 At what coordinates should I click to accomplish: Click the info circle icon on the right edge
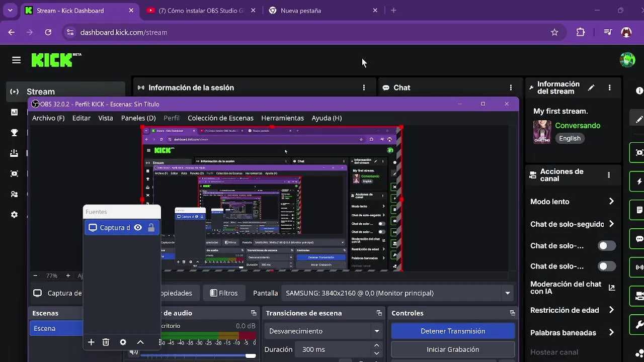point(639,91)
